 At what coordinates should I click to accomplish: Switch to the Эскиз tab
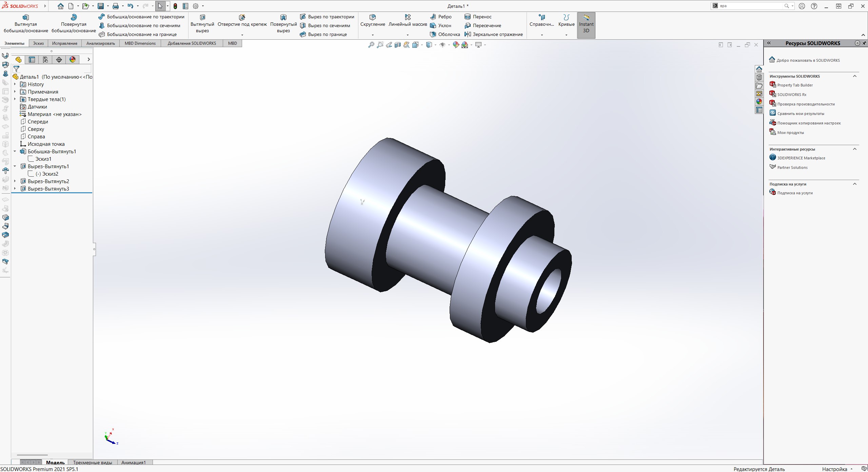click(x=38, y=43)
